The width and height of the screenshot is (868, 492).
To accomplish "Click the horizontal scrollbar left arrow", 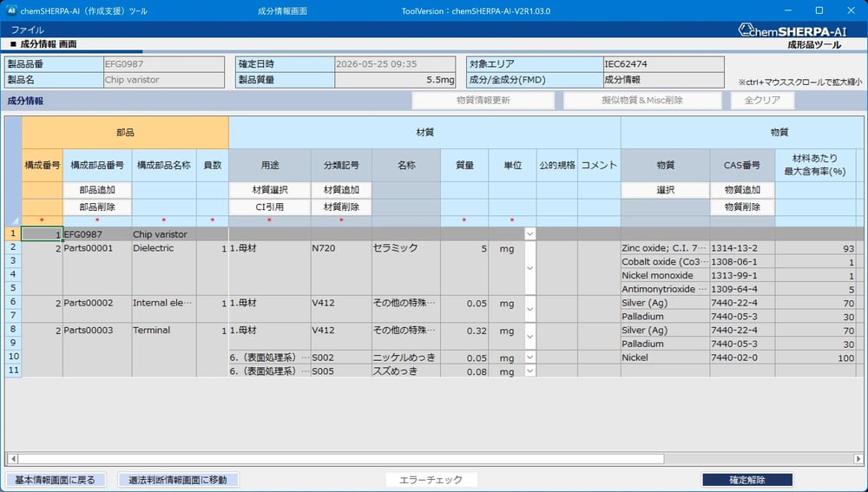I will tap(13, 459).
